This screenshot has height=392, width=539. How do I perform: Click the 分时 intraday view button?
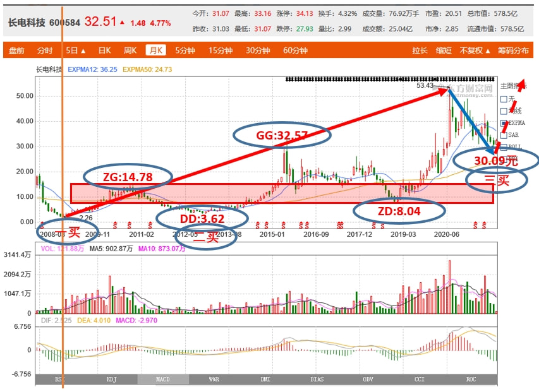[45, 50]
